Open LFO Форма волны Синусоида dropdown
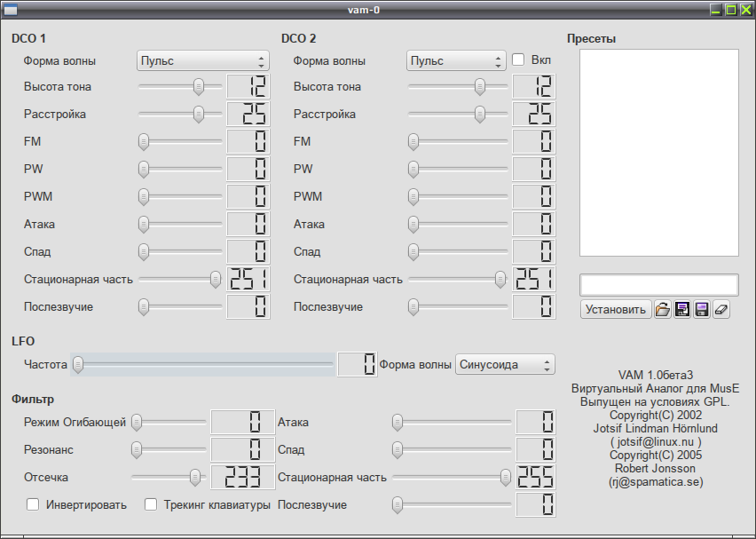This screenshot has width=756, height=539. click(x=505, y=364)
